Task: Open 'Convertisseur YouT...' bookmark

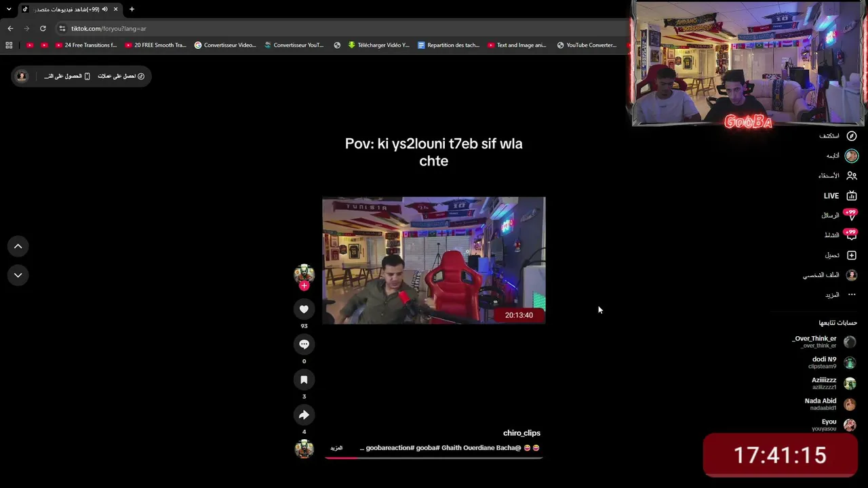Action: [294, 45]
